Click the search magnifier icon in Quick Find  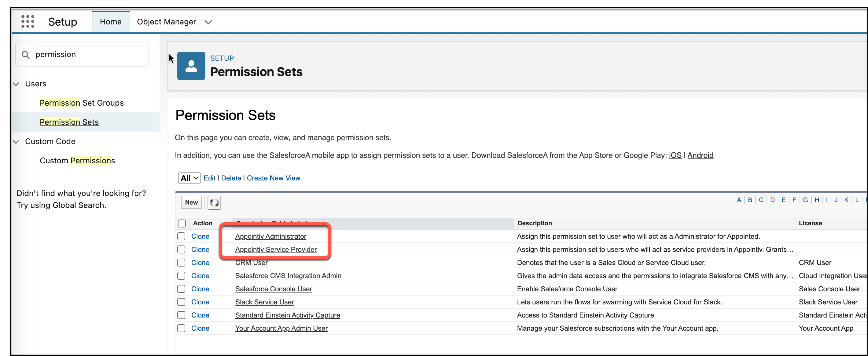coord(26,55)
